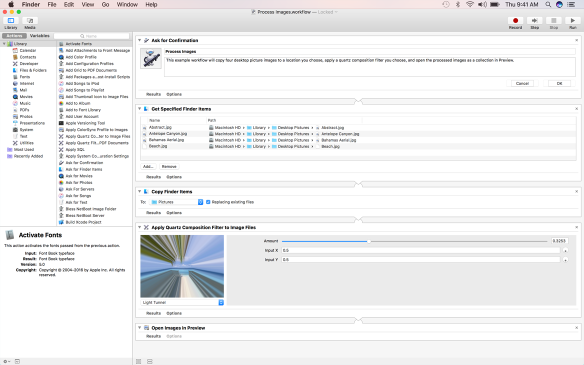Remove the Apply Quartz Composition Filter action
This screenshot has height=365, width=584.
click(577, 227)
